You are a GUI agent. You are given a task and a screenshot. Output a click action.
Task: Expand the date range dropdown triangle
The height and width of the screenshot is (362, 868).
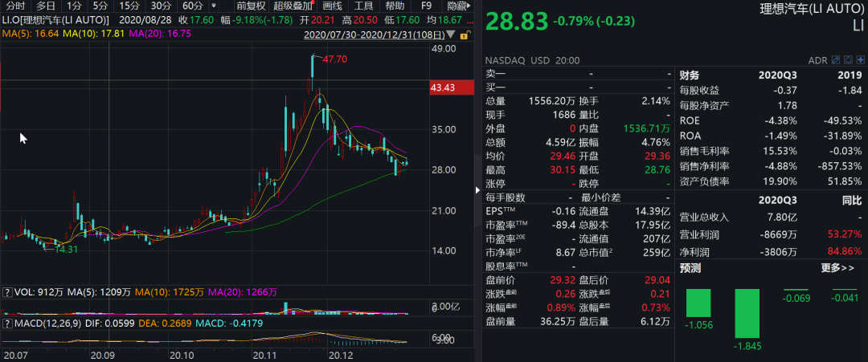click(452, 35)
